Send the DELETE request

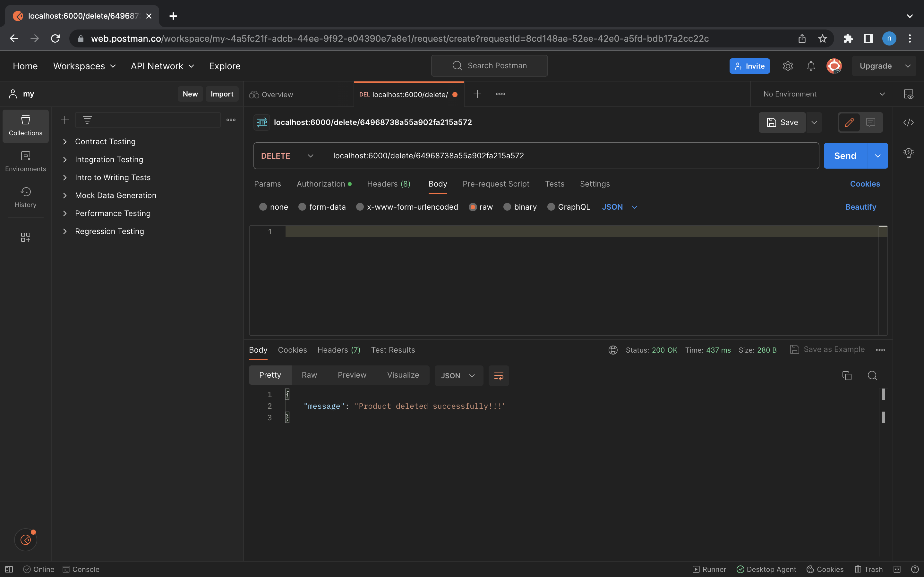845,156
